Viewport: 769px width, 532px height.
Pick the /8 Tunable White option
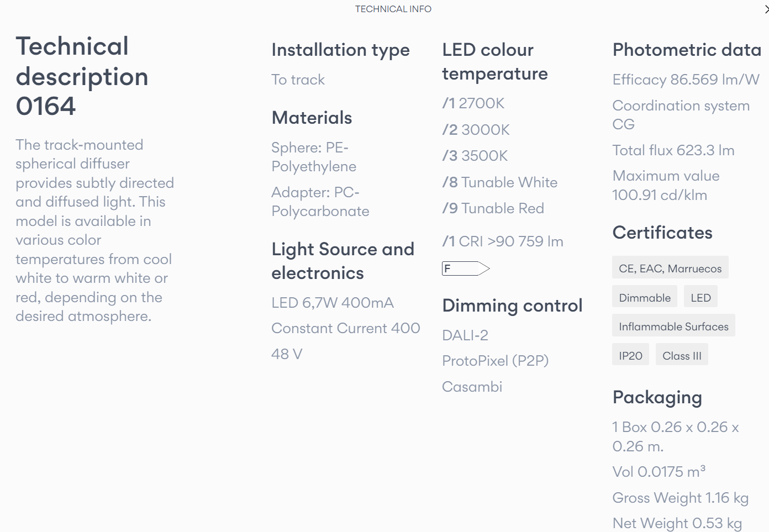(499, 182)
